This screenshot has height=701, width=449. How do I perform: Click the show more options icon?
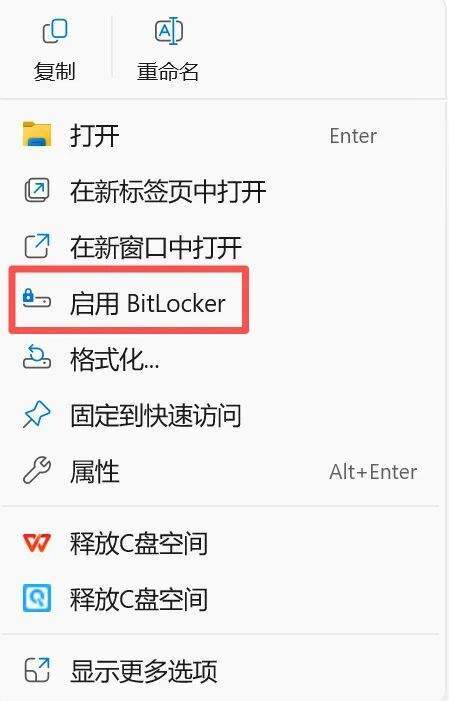pyautogui.click(x=37, y=670)
